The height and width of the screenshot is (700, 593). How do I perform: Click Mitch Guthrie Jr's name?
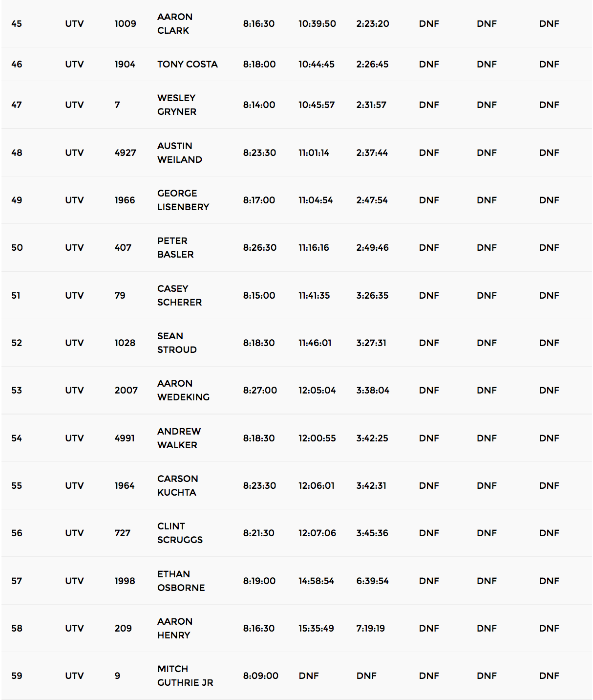coord(185,676)
